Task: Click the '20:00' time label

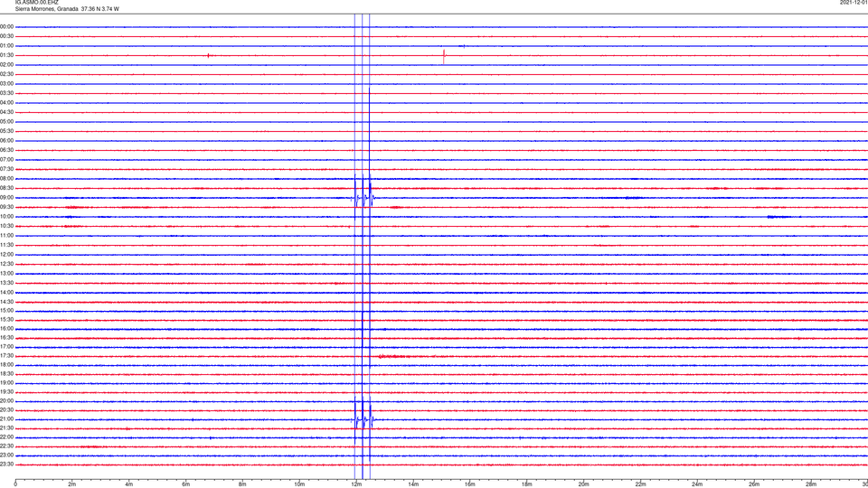Action: pyautogui.click(x=6, y=401)
